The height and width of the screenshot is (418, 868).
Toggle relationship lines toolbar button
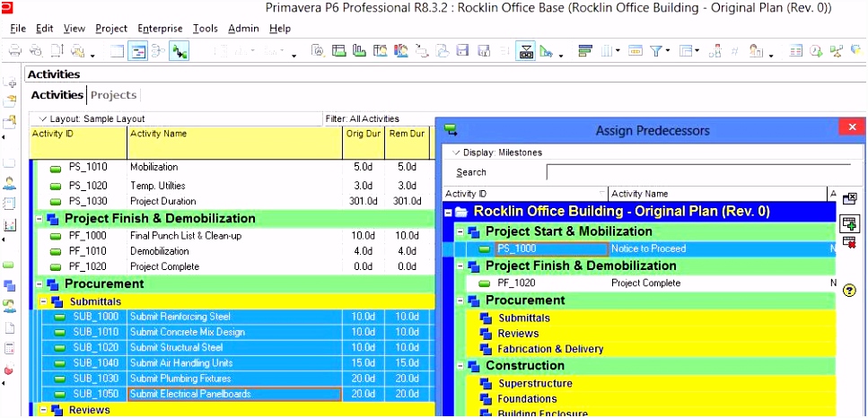[179, 51]
